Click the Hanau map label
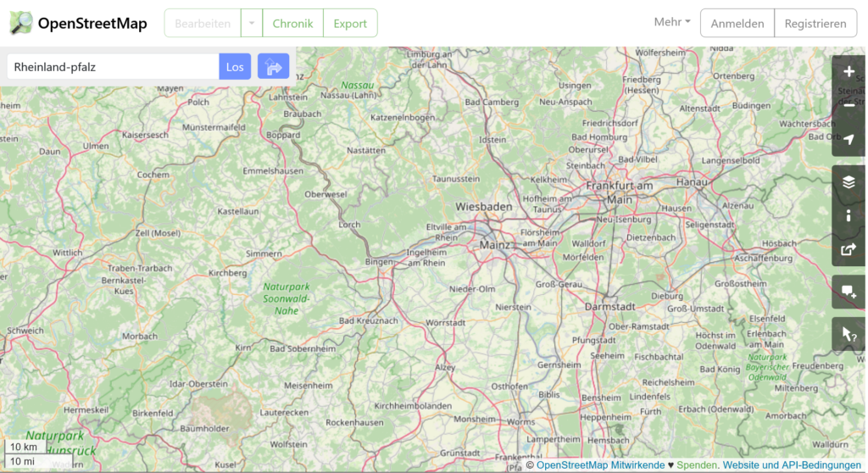 pyautogui.click(x=692, y=181)
